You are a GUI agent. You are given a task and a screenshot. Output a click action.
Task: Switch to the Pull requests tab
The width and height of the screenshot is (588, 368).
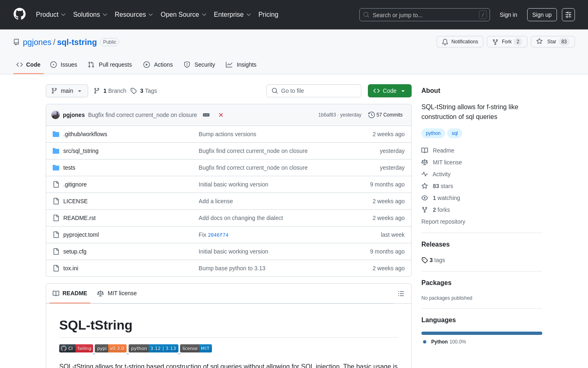pyautogui.click(x=110, y=65)
